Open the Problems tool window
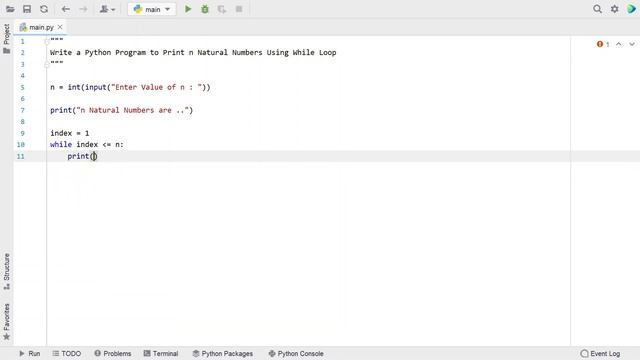The width and height of the screenshot is (640, 360). pyautogui.click(x=113, y=353)
